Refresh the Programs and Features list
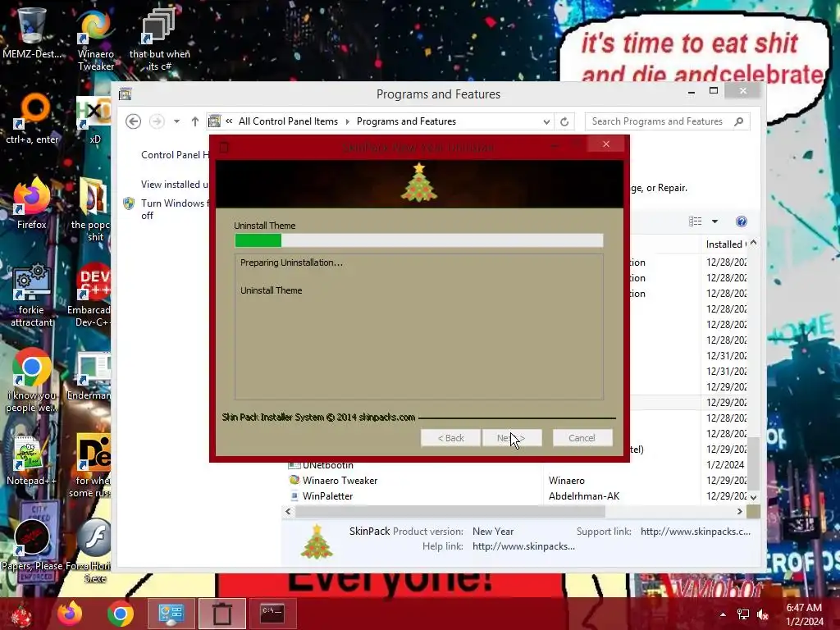 click(564, 121)
